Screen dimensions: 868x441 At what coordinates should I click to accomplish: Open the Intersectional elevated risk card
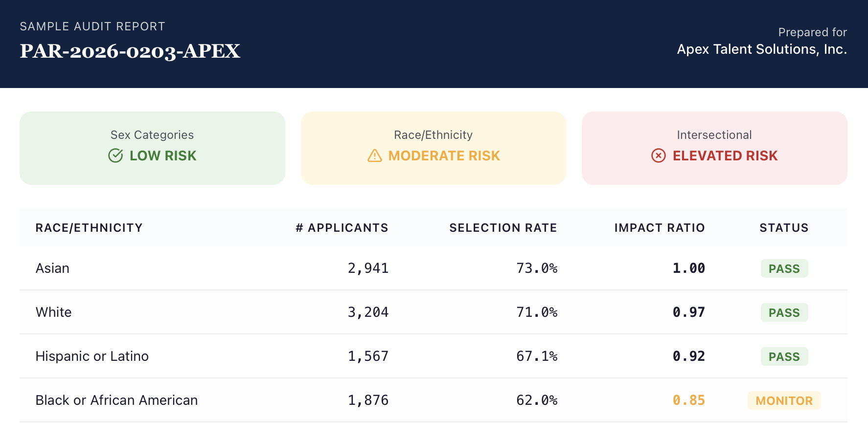pos(714,148)
